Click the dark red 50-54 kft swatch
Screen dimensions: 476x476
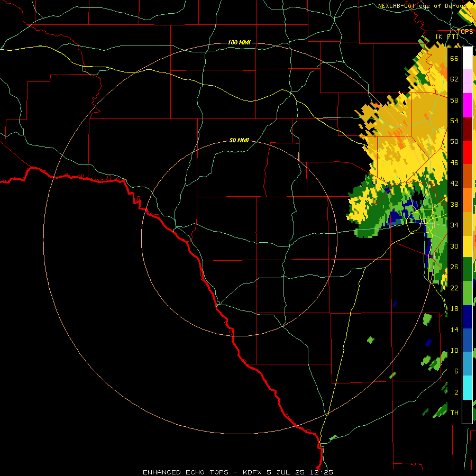(467, 129)
